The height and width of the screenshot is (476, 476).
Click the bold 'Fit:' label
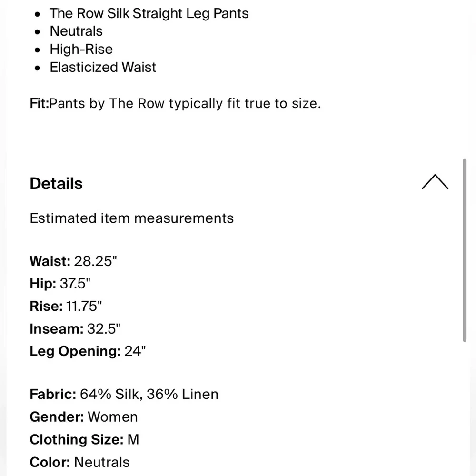(39, 104)
